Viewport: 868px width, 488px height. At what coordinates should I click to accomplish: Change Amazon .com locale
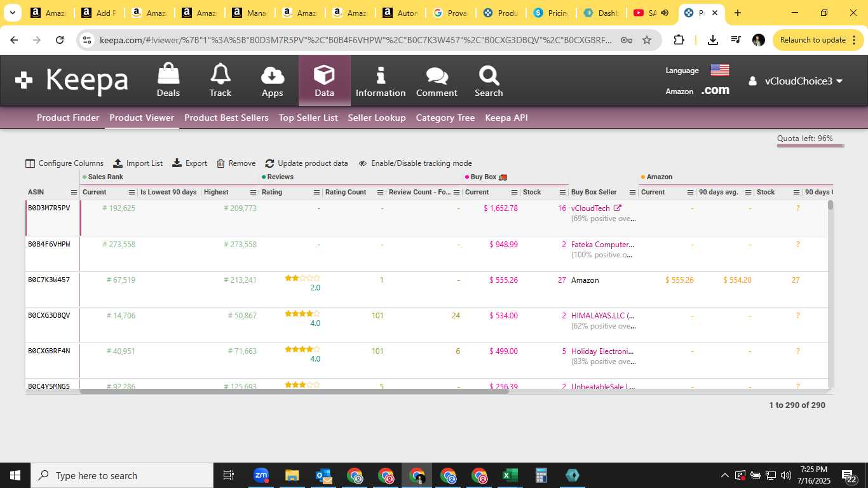pyautogui.click(x=715, y=91)
